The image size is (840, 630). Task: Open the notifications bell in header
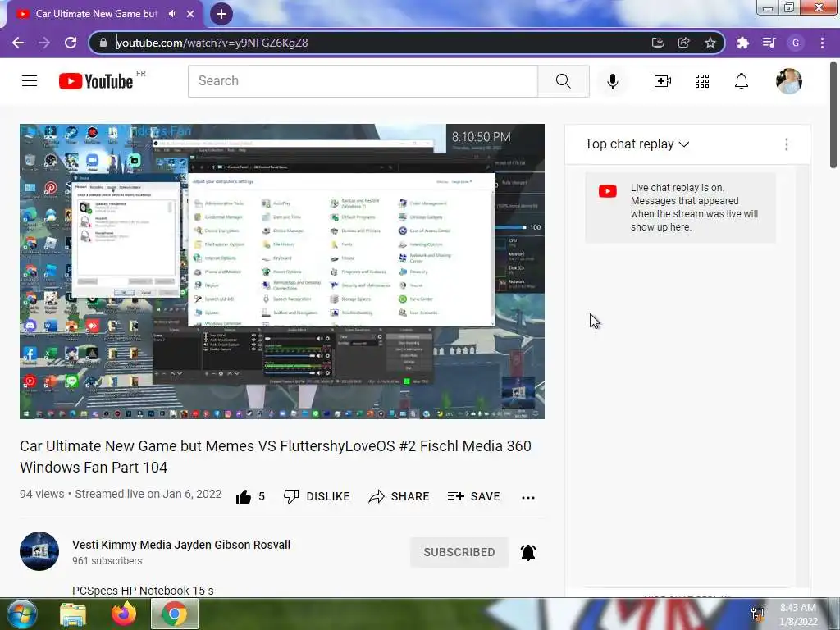[742, 81]
